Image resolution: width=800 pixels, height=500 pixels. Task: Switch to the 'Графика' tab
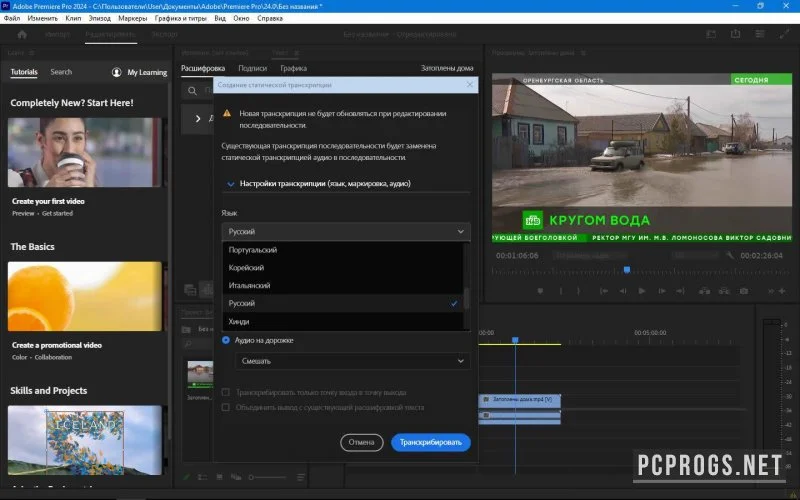click(293, 68)
